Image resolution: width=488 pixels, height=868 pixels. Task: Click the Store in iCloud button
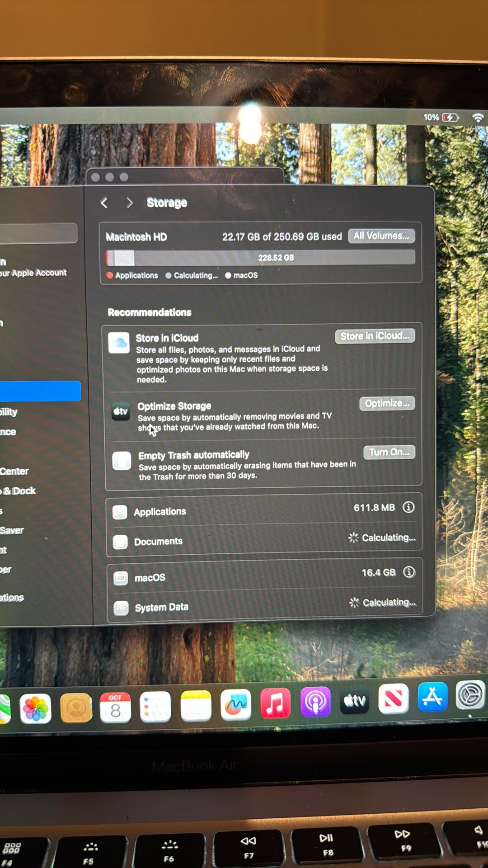pyautogui.click(x=375, y=336)
